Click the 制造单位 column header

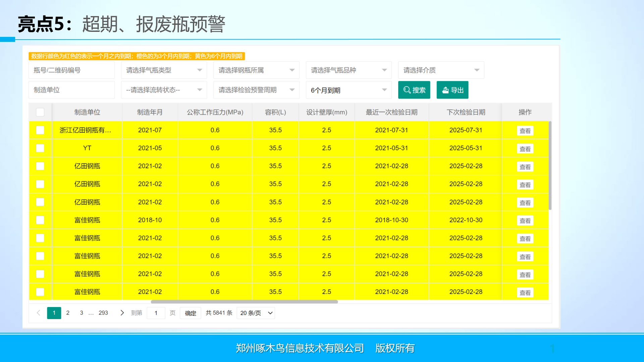pyautogui.click(x=87, y=112)
